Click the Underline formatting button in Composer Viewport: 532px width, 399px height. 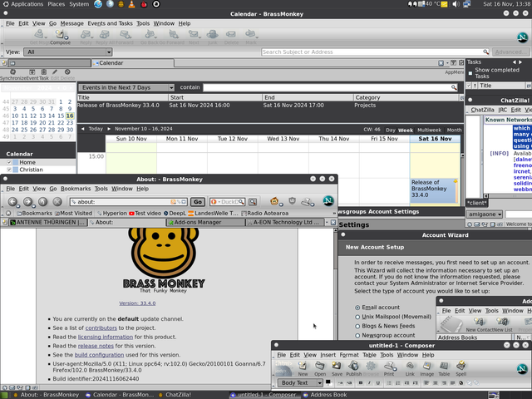click(x=377, y=383)
